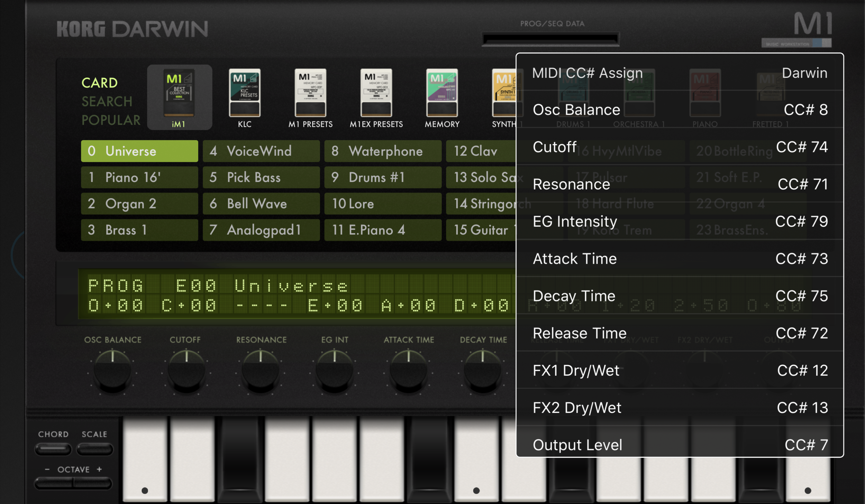Select program 8 Waterphone
Viewport: 865px width, 504px height.
click(383, 151)
